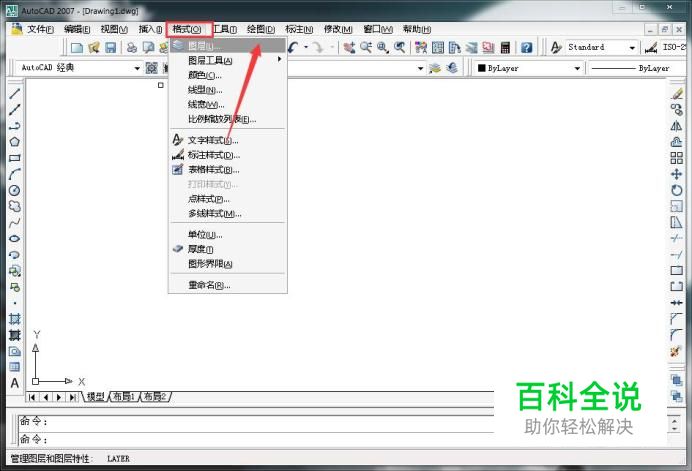Select the Erase tool in modify toolbar
Image resolution: width=692 pixels, height=471 pixels.
(x=677, y=94)
